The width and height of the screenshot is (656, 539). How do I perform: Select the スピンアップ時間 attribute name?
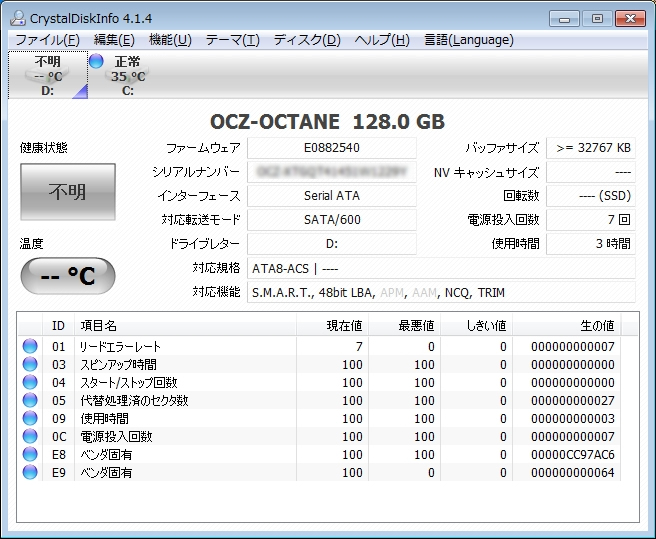[118, 364]
